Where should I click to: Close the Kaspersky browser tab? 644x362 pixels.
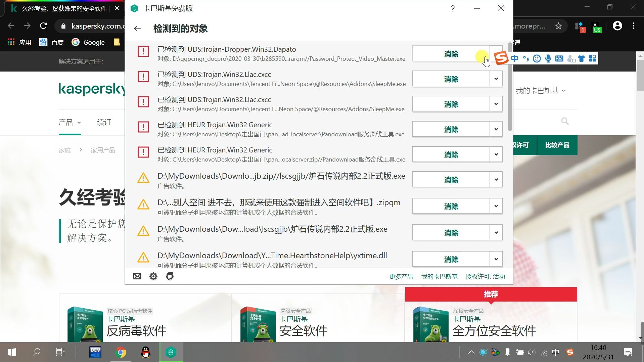(x=117, y=8)
